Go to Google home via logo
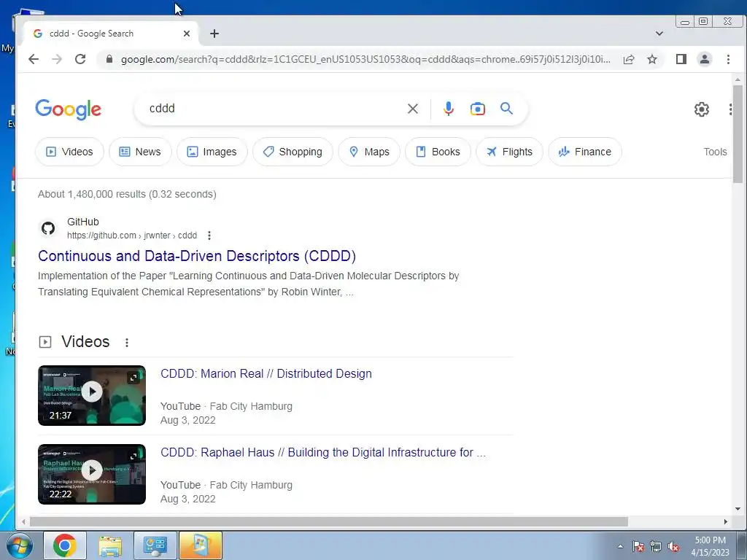Image resolution: width=747 pixels, height=560 pixels. click(68, 109)
